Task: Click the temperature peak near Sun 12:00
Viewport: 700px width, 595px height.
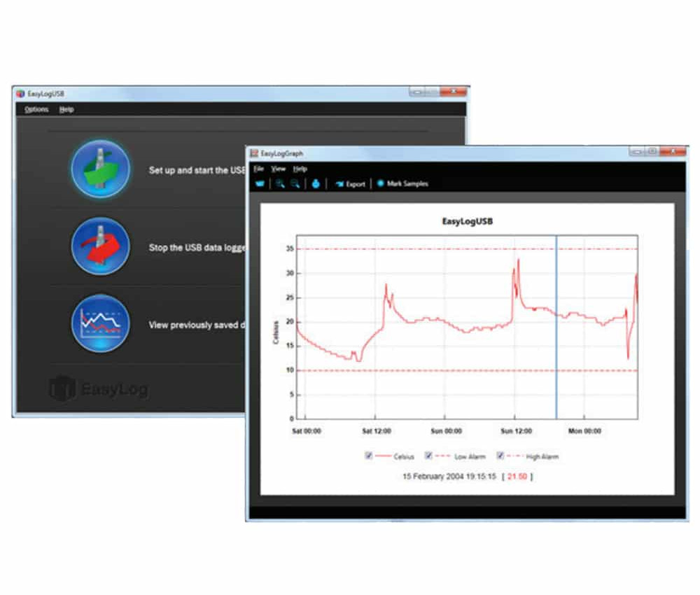Action: (x=518, y=261)
